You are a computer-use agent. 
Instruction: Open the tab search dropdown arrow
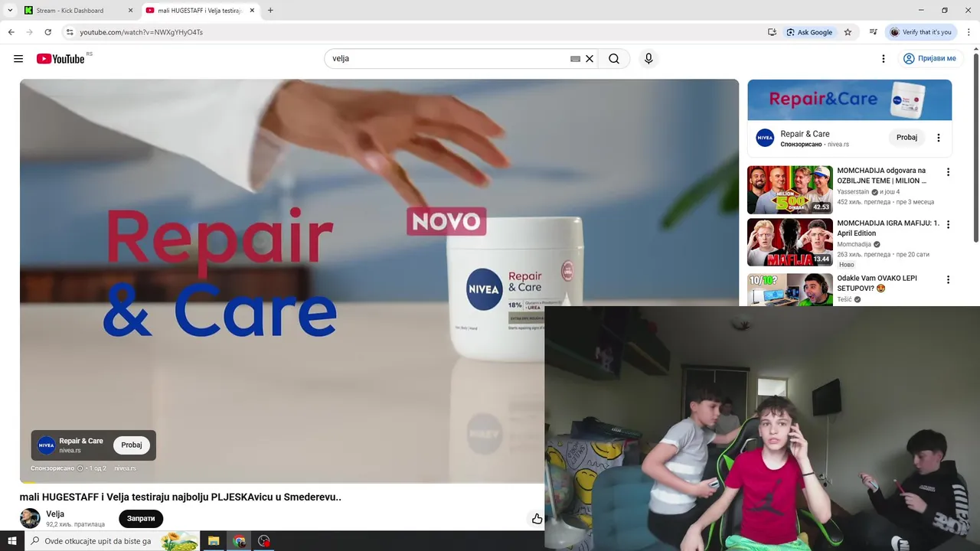point(10,10)
